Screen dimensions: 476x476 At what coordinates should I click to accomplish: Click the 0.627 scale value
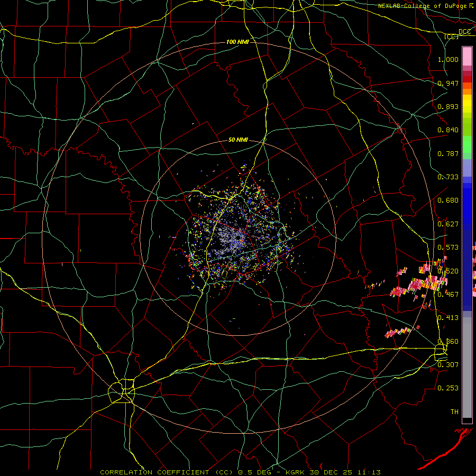tap(448, 224)
